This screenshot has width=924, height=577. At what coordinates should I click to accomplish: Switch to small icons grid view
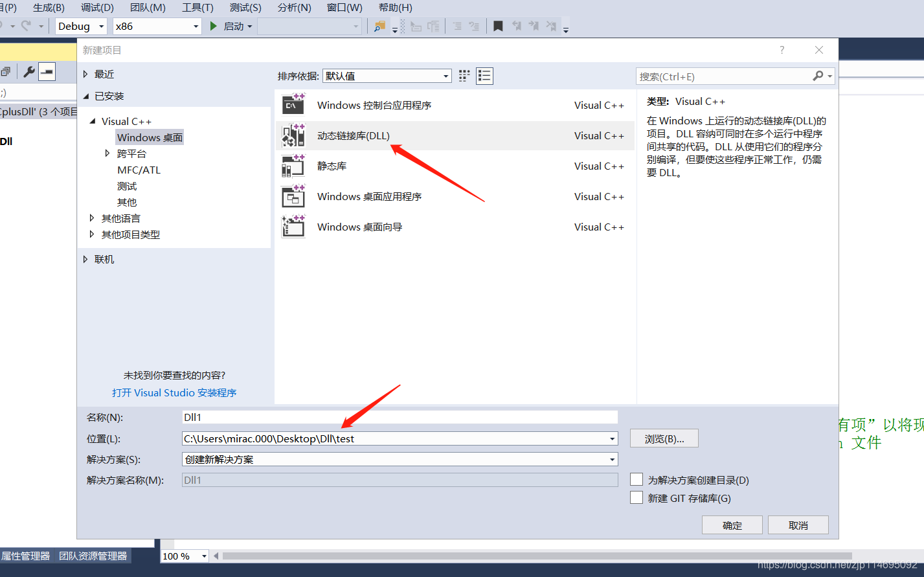coord(464,76)
